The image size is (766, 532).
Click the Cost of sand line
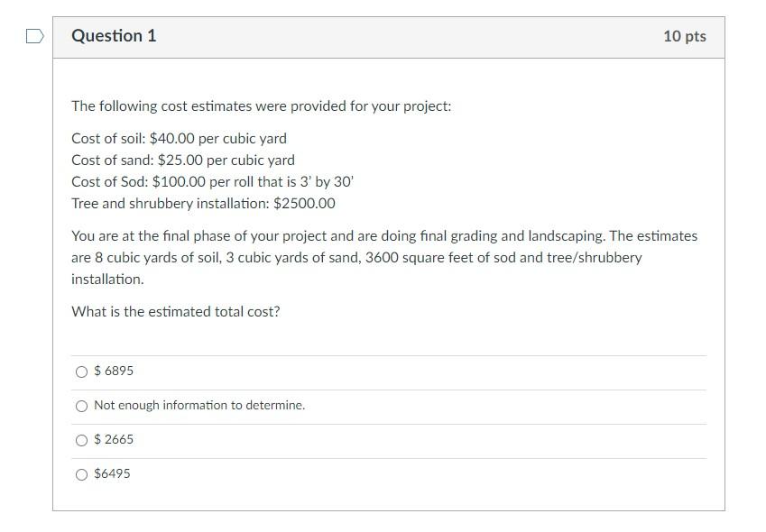tap(182, 160)
